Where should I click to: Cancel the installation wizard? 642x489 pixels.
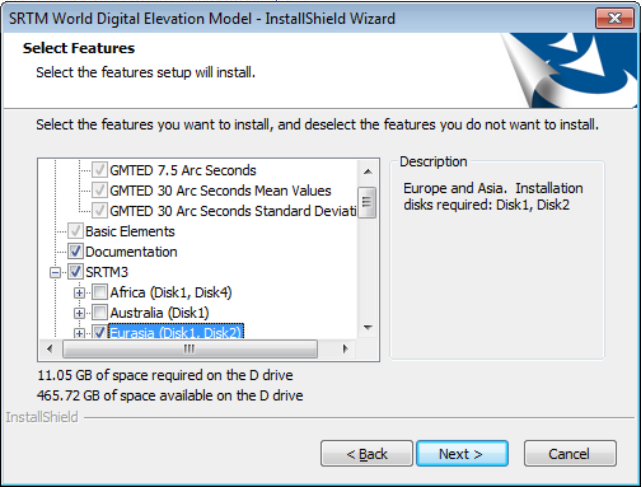tap(569, 454)
